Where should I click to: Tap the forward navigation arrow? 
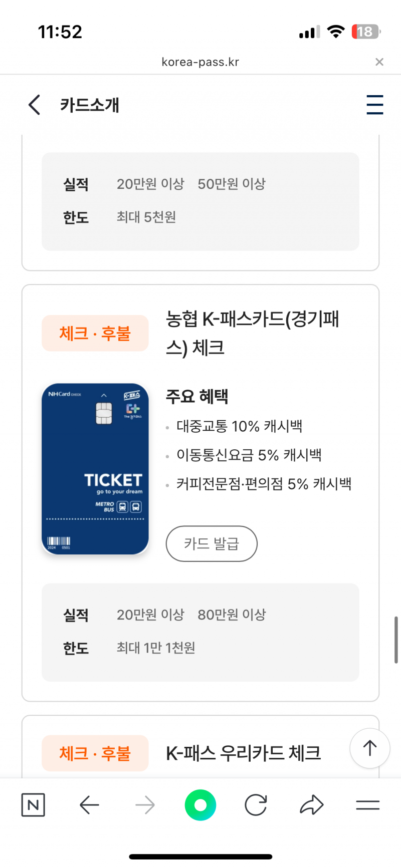pos(145,805)
